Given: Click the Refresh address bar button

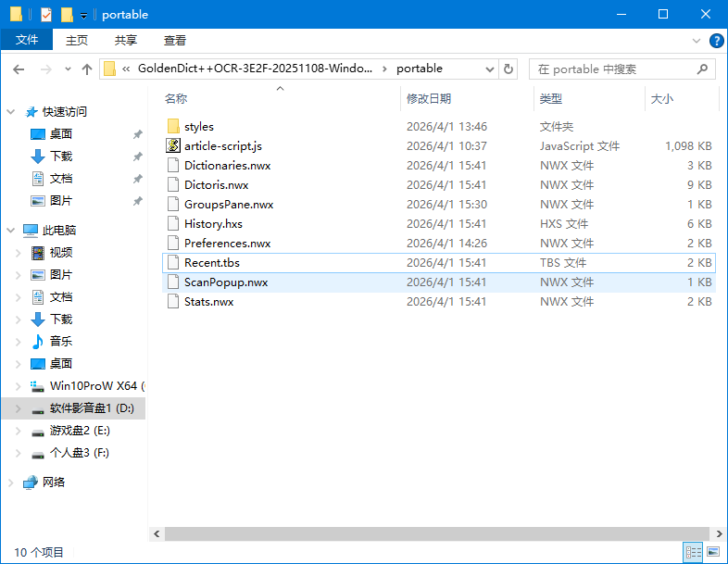Looking at the screenshot, I should click(x=508, y=69).
